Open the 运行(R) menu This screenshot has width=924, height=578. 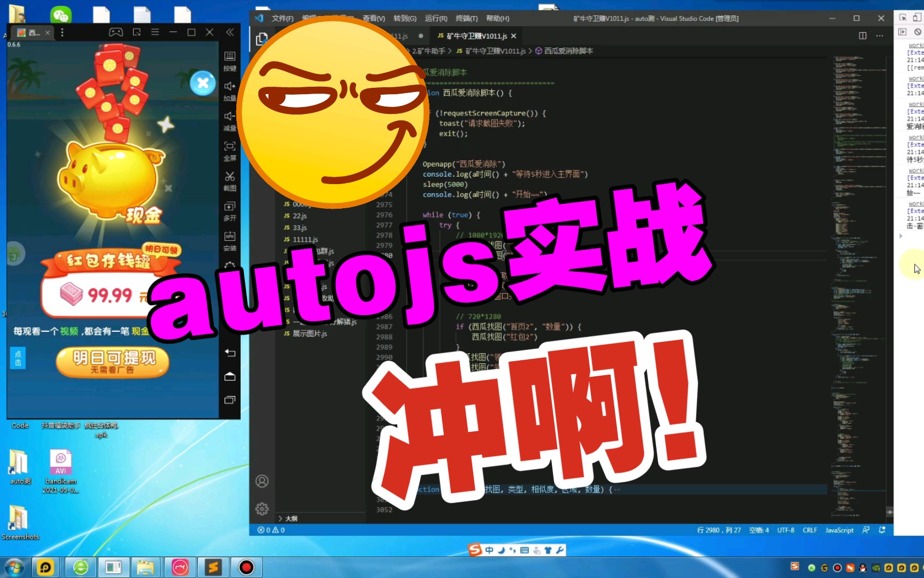click(x=436, y=18)
